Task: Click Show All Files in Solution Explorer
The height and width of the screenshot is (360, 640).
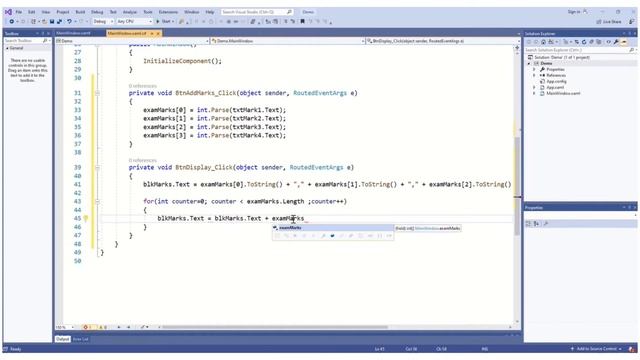Action: pos(599,42)
